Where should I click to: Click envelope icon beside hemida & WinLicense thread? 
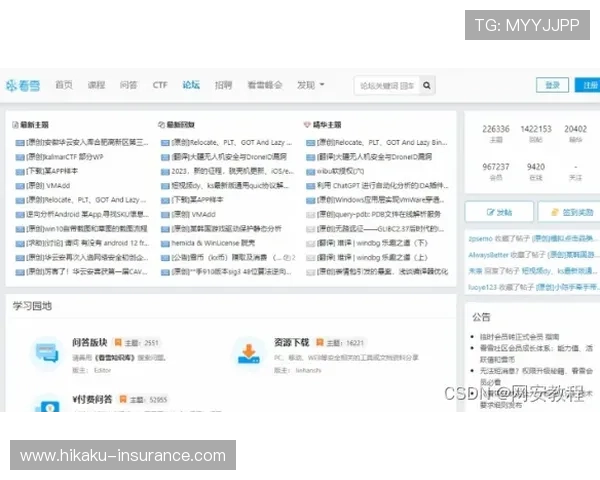165,243
